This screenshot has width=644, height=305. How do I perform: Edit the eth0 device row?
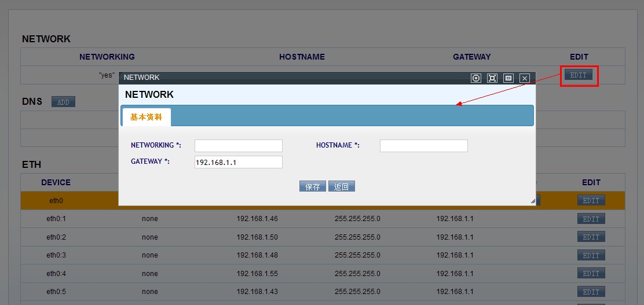pyautogui.click(x=591, y=200)
